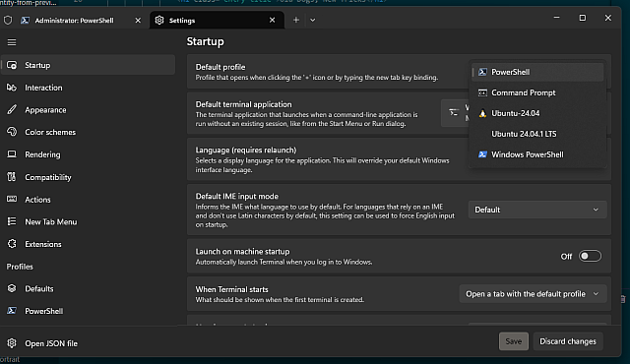The height and width of the screenshot is (364, 630).
Task: Click the PowerShell icon in the first tab
Action: coord(25,20)
